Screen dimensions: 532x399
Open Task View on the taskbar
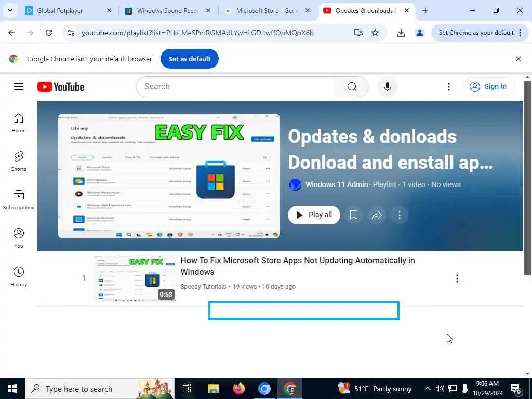tap(187, 389)
